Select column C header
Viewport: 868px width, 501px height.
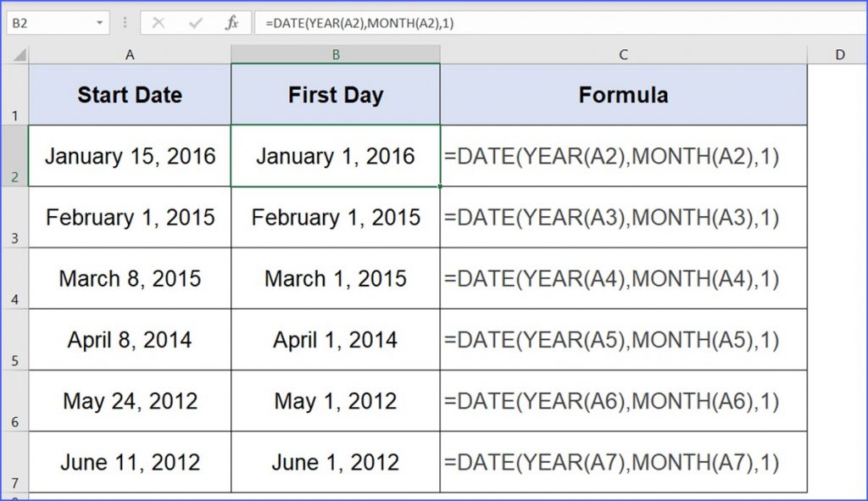623,53
